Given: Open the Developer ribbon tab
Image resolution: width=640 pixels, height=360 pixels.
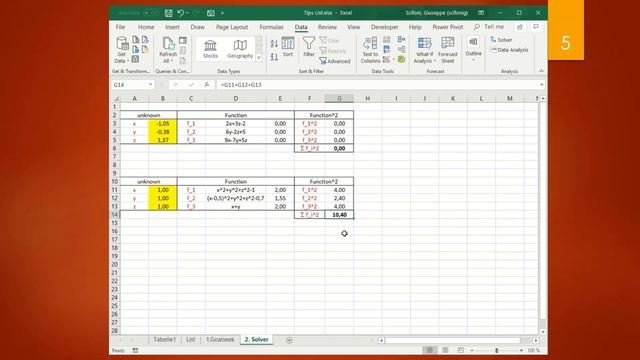Looking at the screenshot, I should 384,27.
